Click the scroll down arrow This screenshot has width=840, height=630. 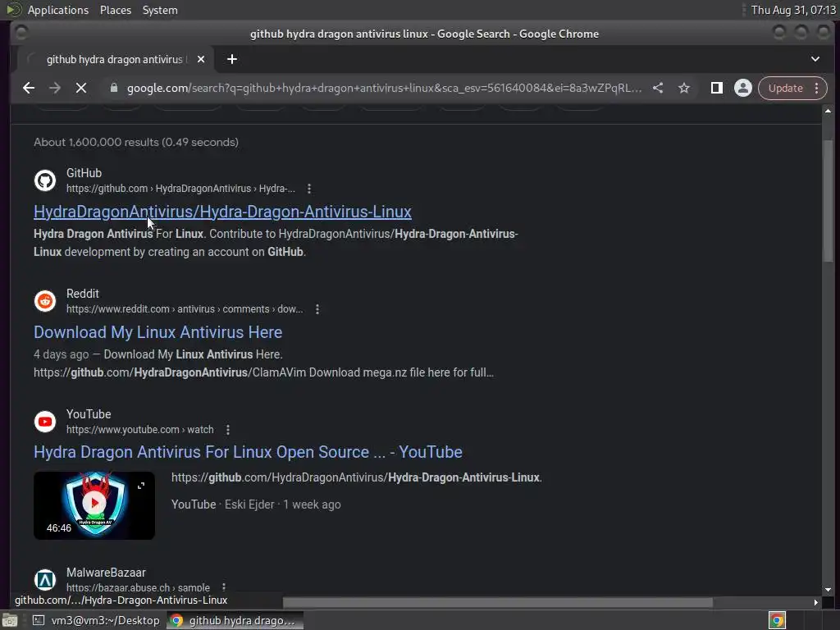coord(829,589)
